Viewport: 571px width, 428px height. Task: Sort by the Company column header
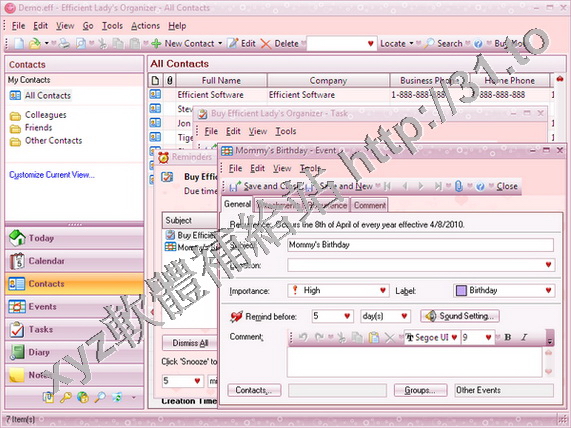328,81
